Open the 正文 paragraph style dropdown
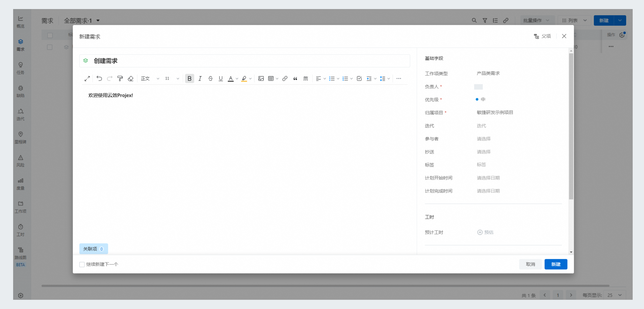 tap(150, 79)
